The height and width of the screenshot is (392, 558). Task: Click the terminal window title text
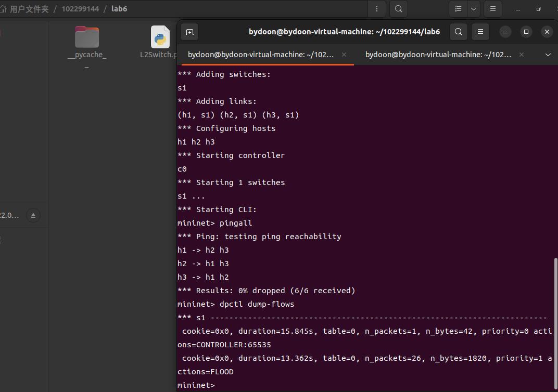344,32
